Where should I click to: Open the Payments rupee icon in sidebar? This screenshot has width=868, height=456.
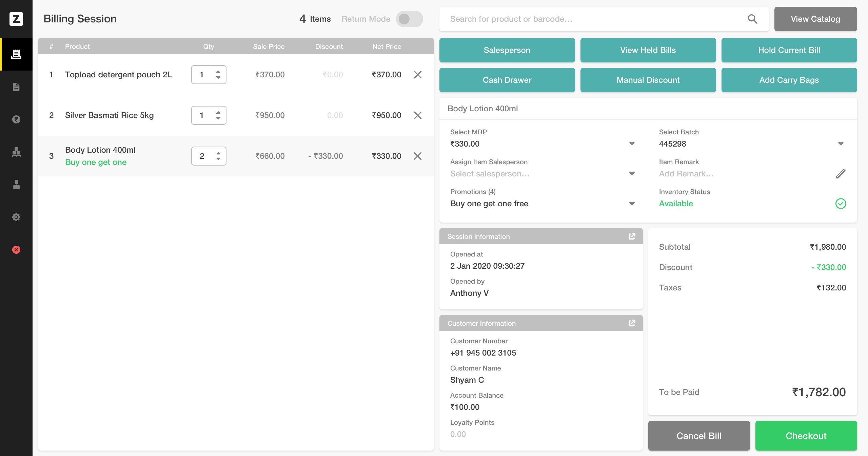click(16, 119)
